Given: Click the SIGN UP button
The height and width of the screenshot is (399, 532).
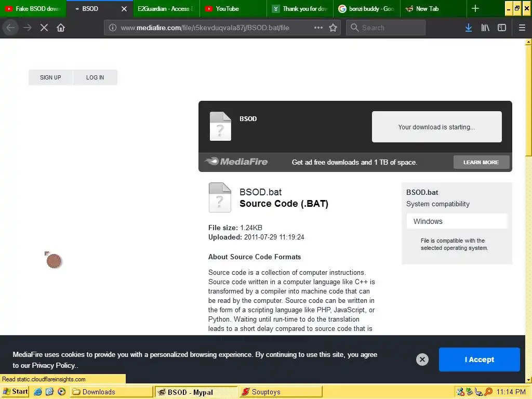Looking at the screenshot, I should [x=50, y=77].
